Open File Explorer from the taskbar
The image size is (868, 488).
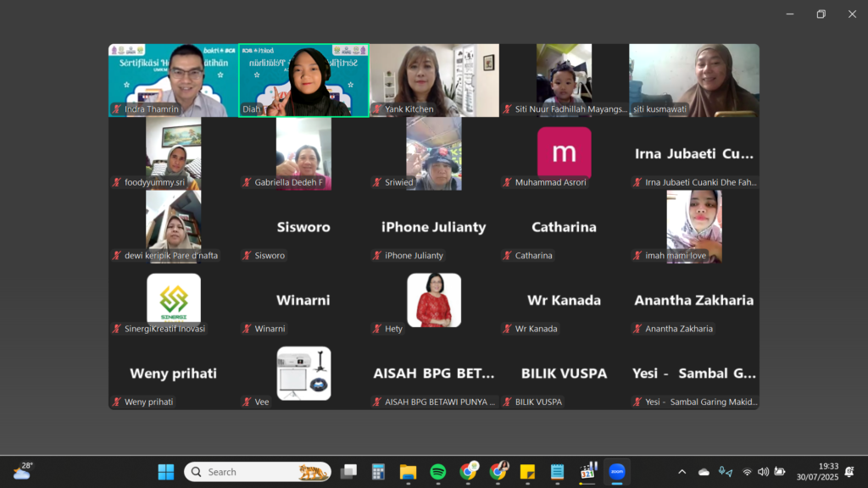[408, 472]
